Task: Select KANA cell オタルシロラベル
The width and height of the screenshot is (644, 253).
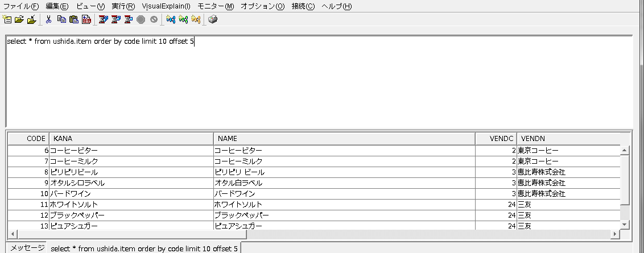Action: (131, 183)
